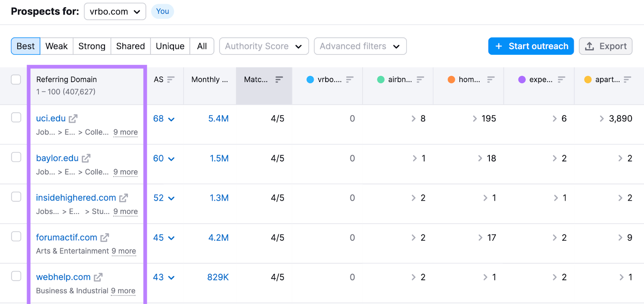Image resolution: width=644 pixels, height=304 pixels.
Task: Show 9 more categories for baylor.edu
Action: tap(126, 172)
